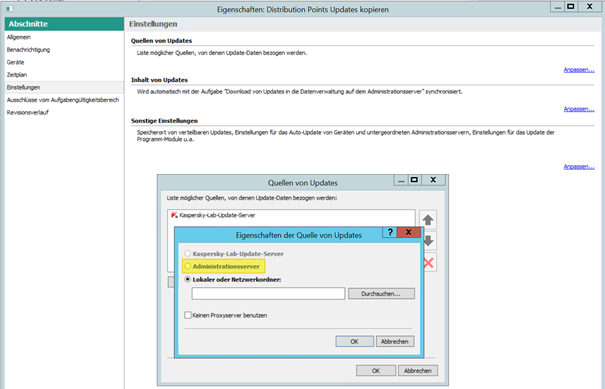Maximize the main Eigenschaften window
The width and height of the screenshot is (605, 389).
click(x=571, y=7)
